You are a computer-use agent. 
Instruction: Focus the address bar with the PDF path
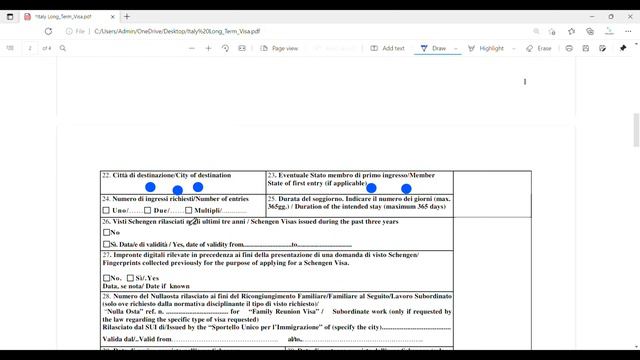pyautogui.click(x=177, y=31)
